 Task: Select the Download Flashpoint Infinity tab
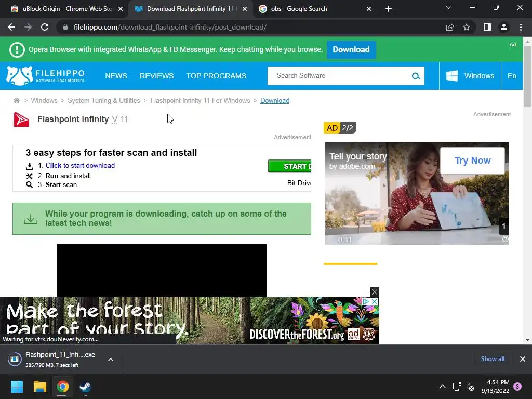[x=190, y=9]
